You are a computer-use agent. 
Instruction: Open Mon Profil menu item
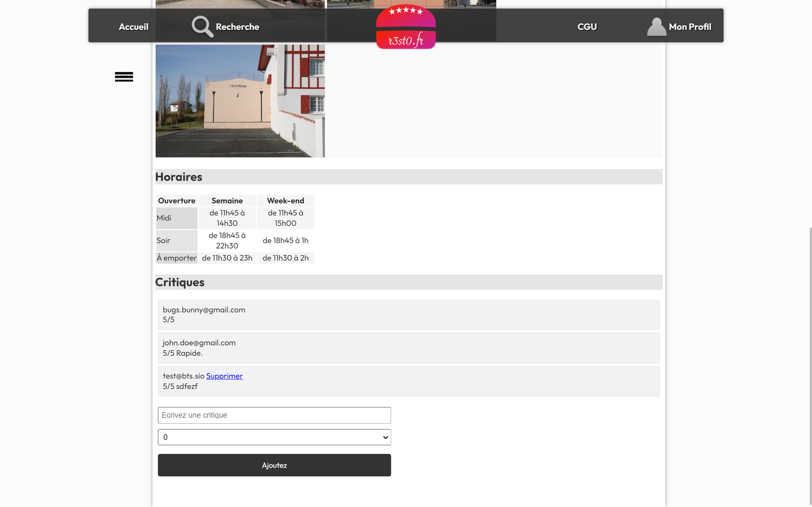[x=690, y=27]
